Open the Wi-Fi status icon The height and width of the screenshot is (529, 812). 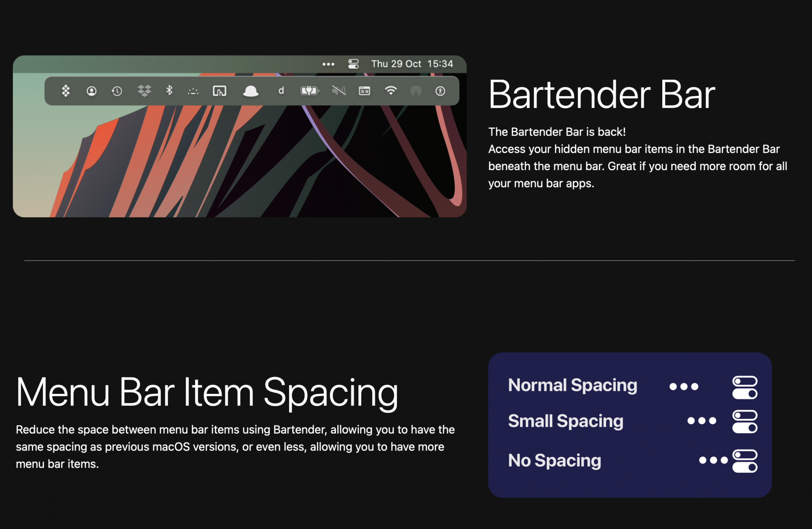(391, 91)
